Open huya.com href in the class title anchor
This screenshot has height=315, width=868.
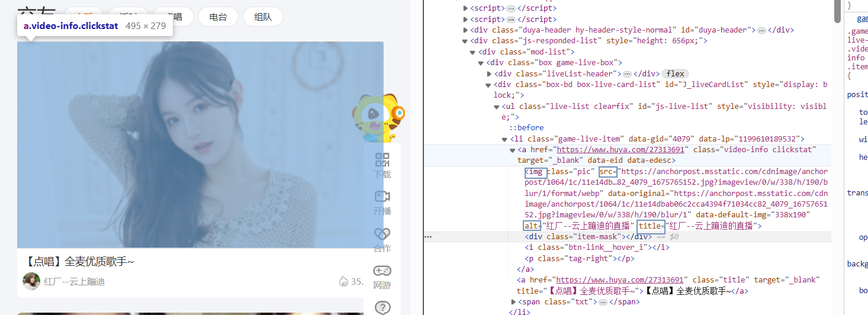[621, 280]
